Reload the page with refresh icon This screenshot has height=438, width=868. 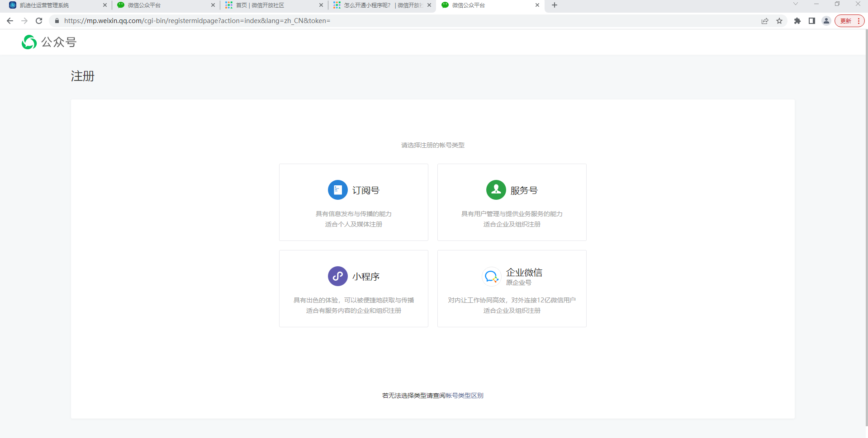pos(39,21)
